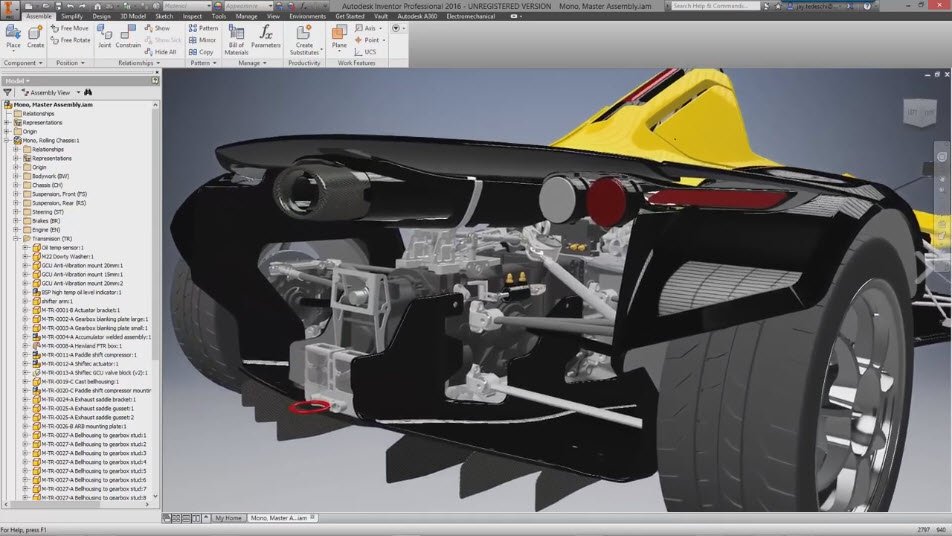Image resolution: width=952 pixels, height=536 pixels.
Task: Open the fx Parameters dialog
Action: point(266,36)
